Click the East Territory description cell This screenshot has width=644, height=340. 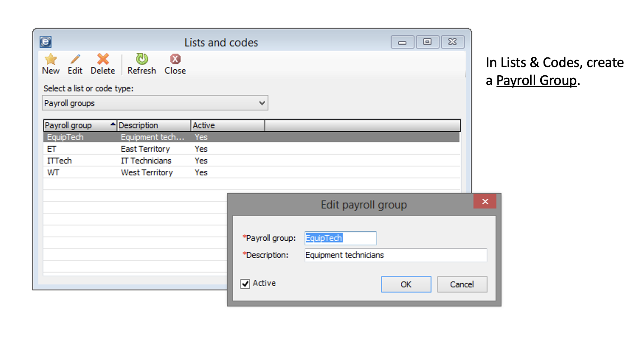[x=145, y=149]
